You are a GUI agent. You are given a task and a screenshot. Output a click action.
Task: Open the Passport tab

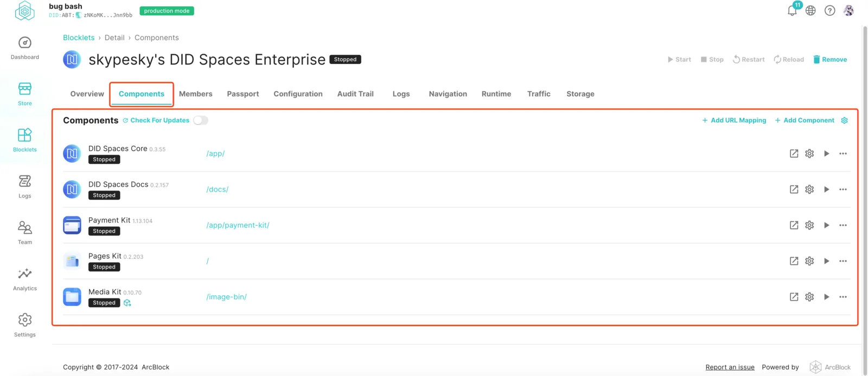(242, 94)
